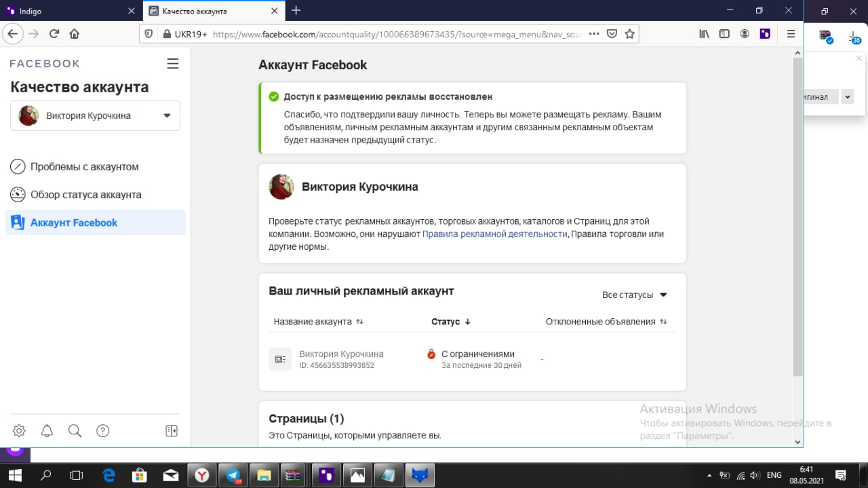Image resolution: width=868 pixels, height=488 pixels.
Task: Click the ad account icon beside ID 456635538993852
Action: click(x=280, y=359)
